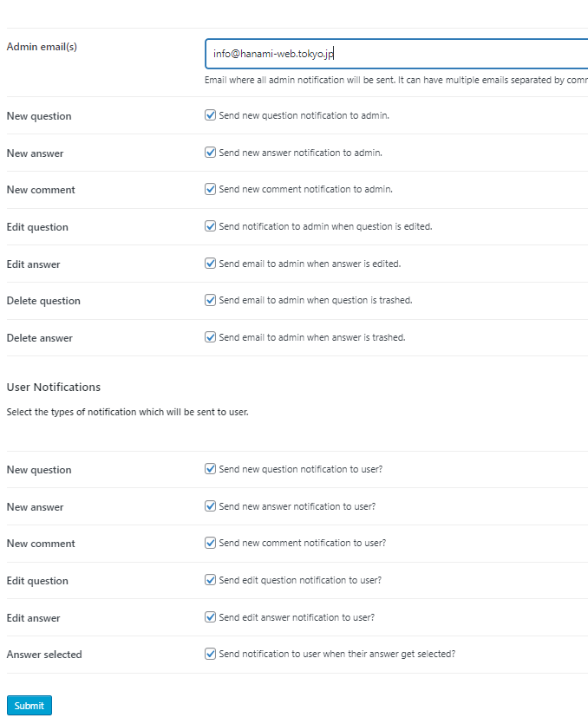588x717 pixels.
Task: Uncheck admin new question notification checkbox
Action: click(211, 115)
